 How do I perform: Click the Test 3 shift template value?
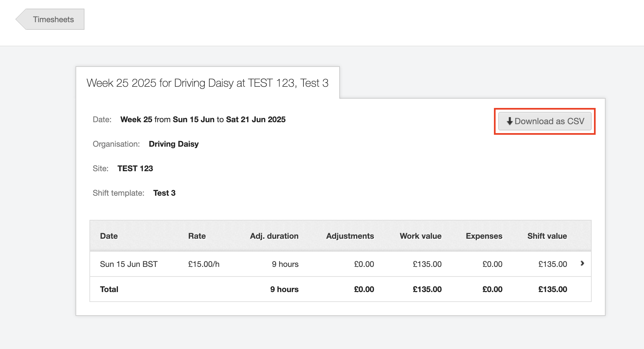point(164,193)
